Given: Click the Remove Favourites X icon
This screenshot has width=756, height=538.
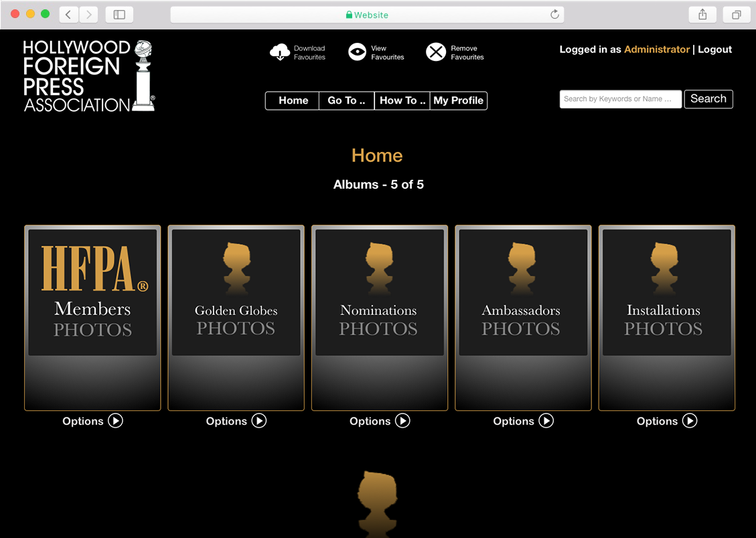Looking at the screenshot, I should [x=436, y=52].
